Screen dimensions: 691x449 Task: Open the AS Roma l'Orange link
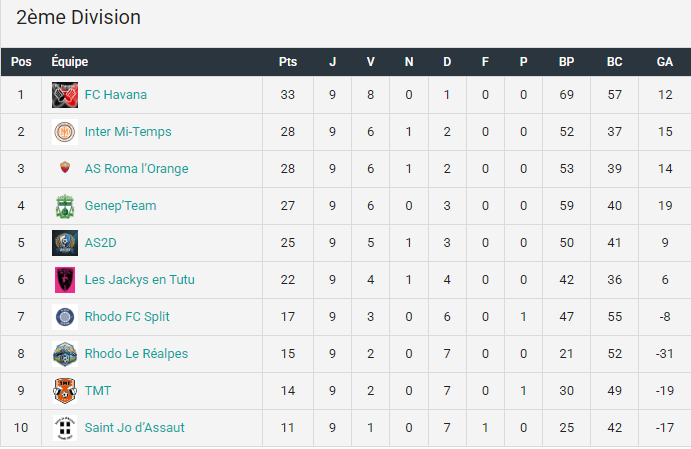click(x=136, y=169)
